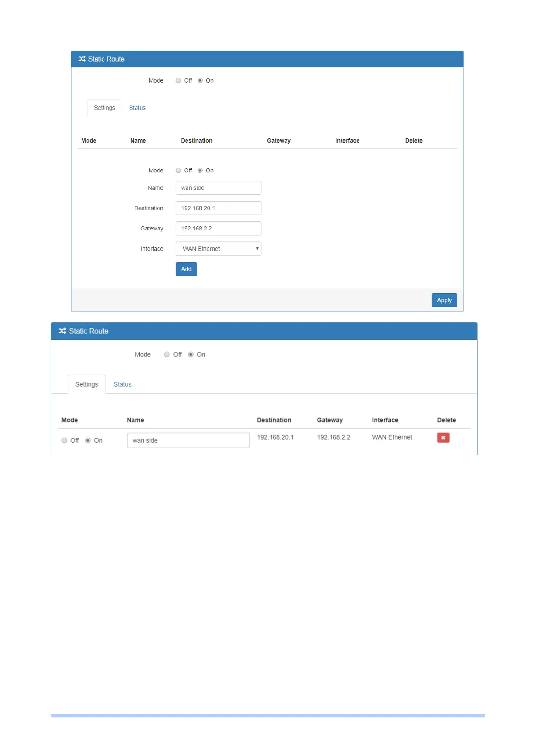Delete the wan side route with red X
Screen dimensions: 535x756
[443, 437]
